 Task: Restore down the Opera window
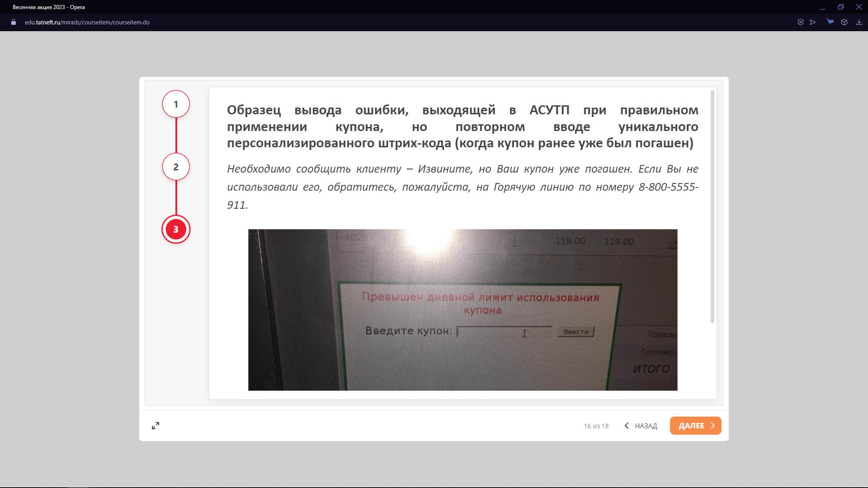tap(840, 7)
